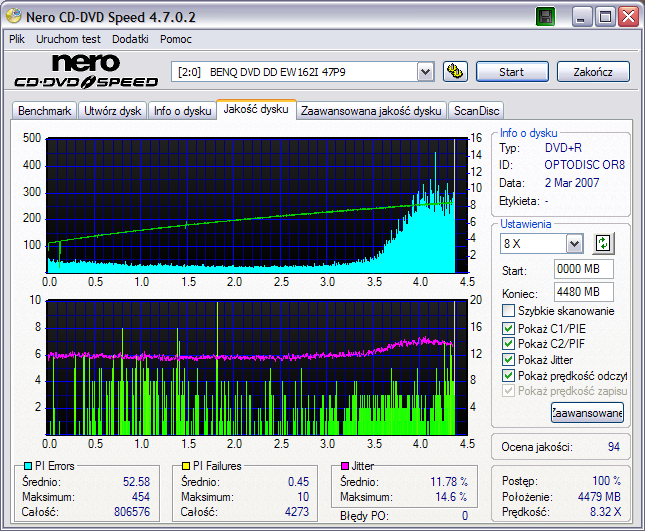
Task: Open drive options via the yellow tools icon
Action: point(455,72)
